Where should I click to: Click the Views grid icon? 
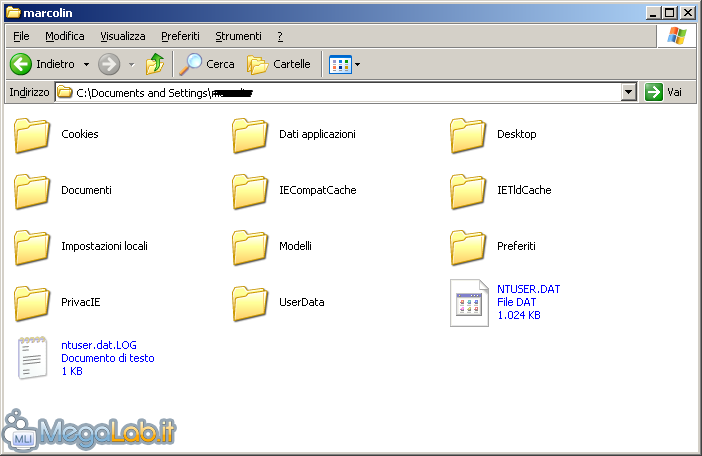pyautogui.click(x=340, y=64)
